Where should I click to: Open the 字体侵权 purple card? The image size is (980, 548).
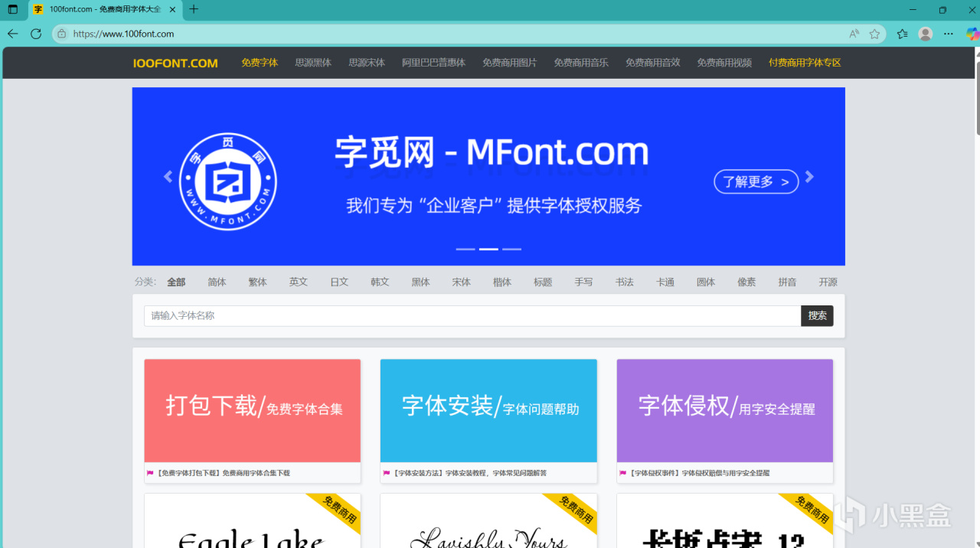[725, 410]
